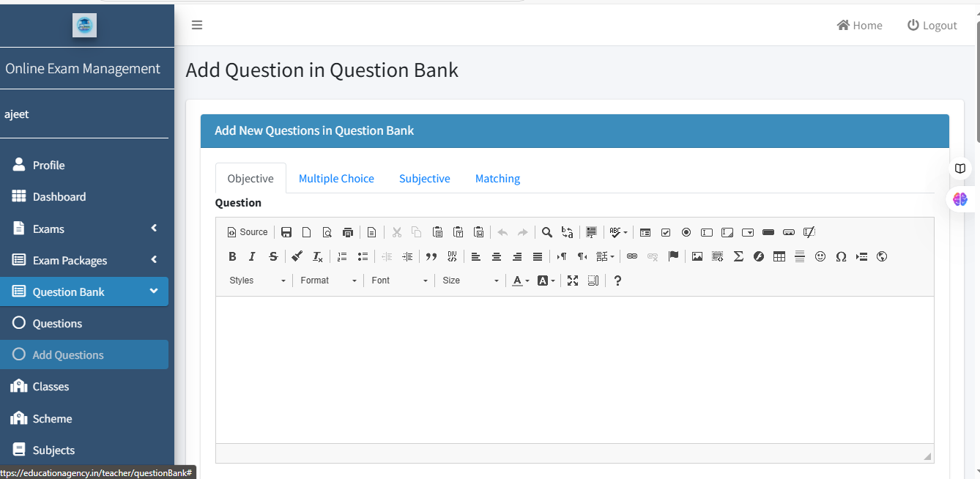Click the Print icon in the editor toolbar
The image size is (980, 479).
point(348,232)
